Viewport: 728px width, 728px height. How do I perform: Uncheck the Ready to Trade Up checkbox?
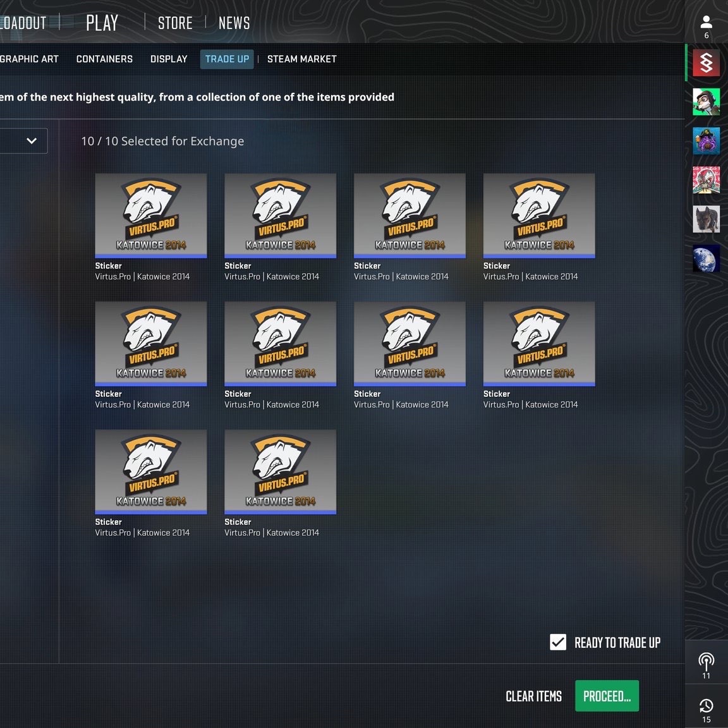pyautogui.click(x=557, y=642)
